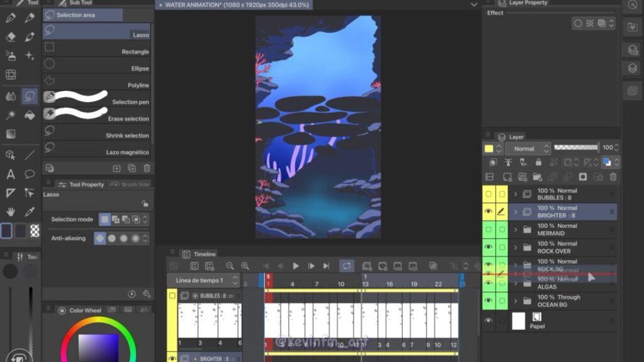This screenshot has width=644, height=362.
Task: Click the Duplicate sub tool icon
Action: (132, 168)
